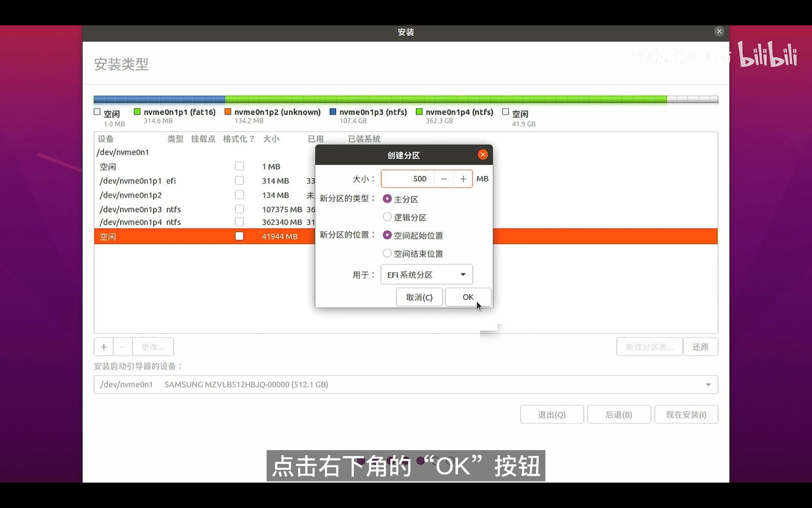Image resolution: width=812 pixels, height=508 pixels.
Task: Focus the partition size field showing 500
Action: (408, 179)
